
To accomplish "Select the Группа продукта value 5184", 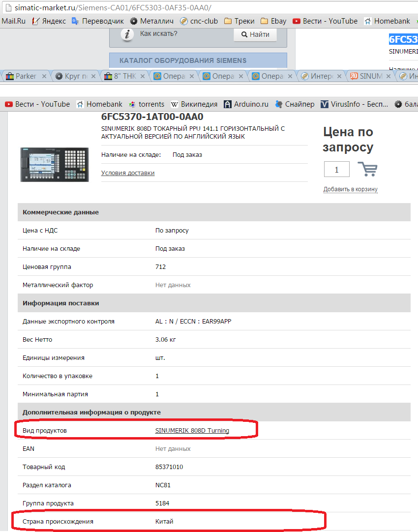I will [x=162, y=503].
